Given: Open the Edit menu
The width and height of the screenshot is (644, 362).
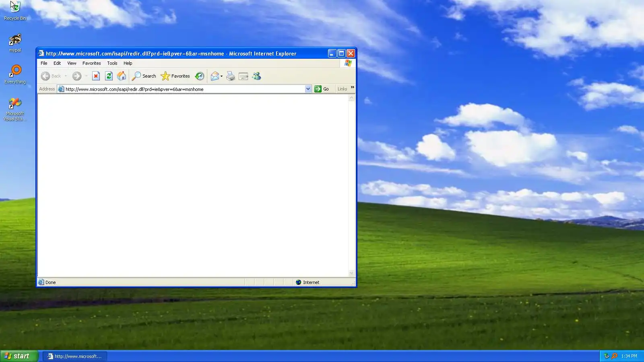Looking at the screenshot, I should [57, 63].
